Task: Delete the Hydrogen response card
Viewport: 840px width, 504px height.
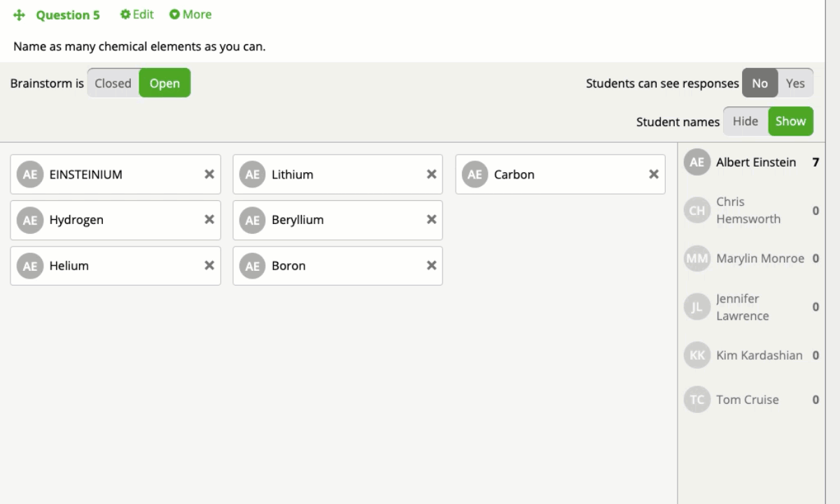Action: tap(209, 220)
